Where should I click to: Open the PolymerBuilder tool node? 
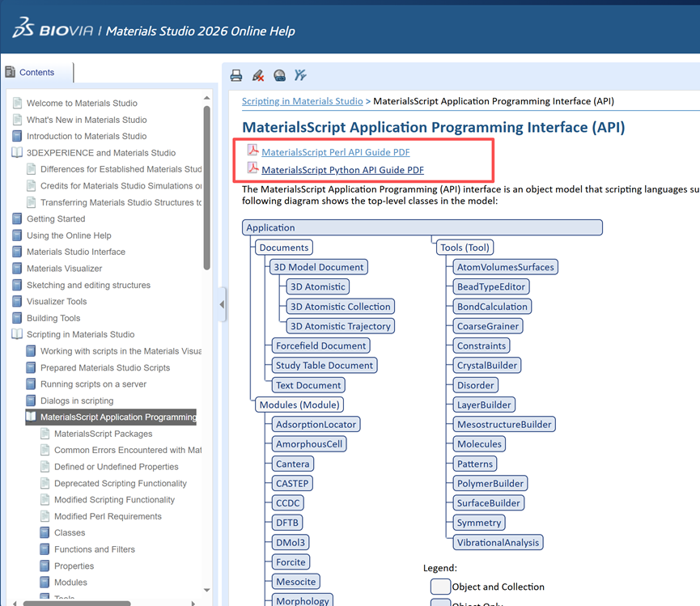[490, 483]
